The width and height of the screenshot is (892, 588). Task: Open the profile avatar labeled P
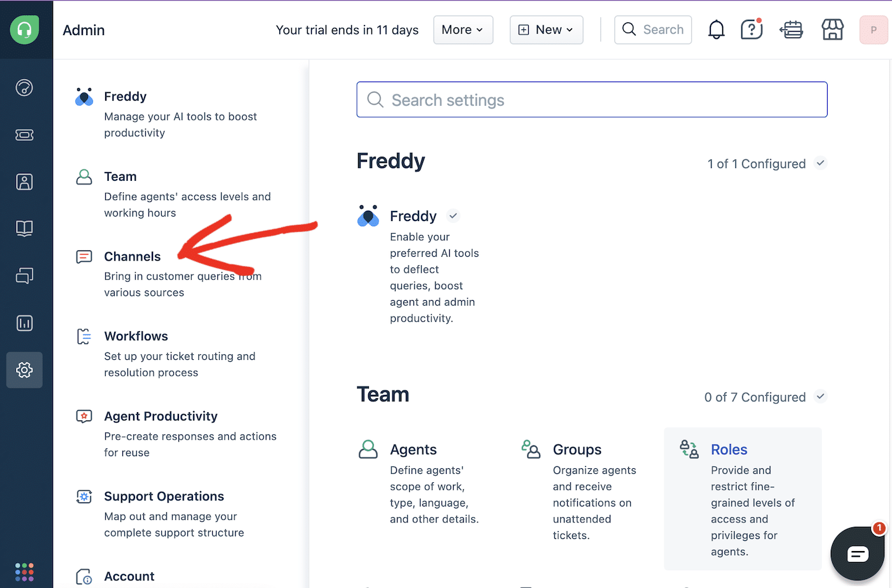(874, 30)
